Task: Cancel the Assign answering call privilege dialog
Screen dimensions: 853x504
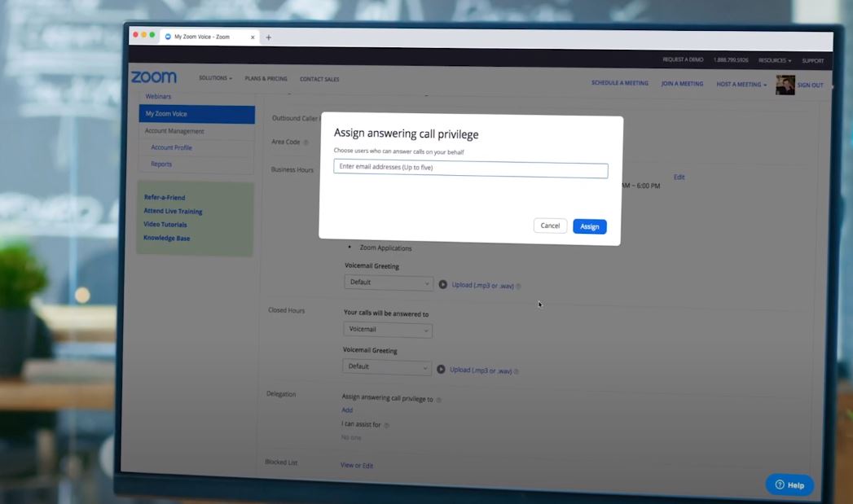Action: tap(550, 226)
